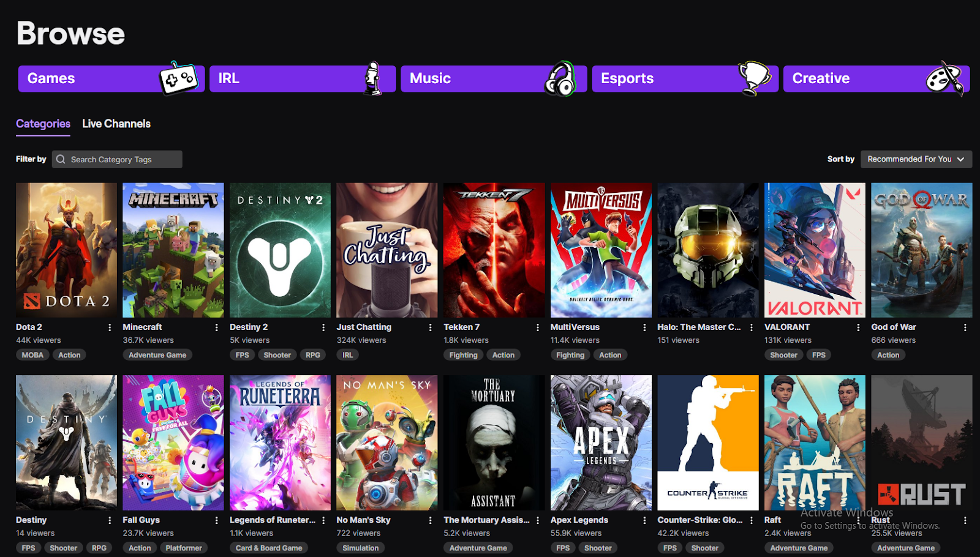Viewport: 980px width, 557px height.
Task: Open the God of War cover art
Action: click(922, 250)
